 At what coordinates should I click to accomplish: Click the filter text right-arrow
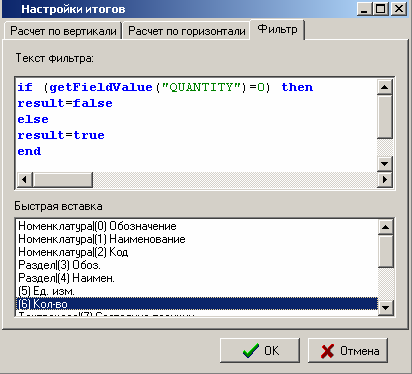tap(385, 180)
